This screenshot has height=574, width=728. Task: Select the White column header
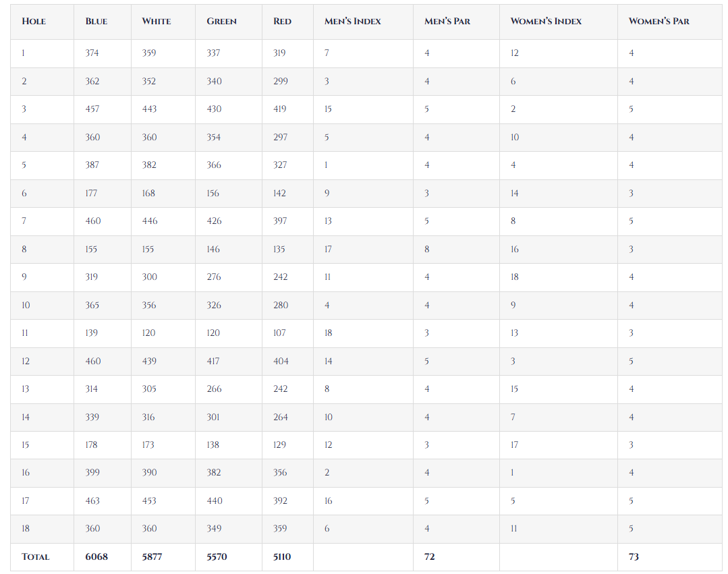click(157, 22)
